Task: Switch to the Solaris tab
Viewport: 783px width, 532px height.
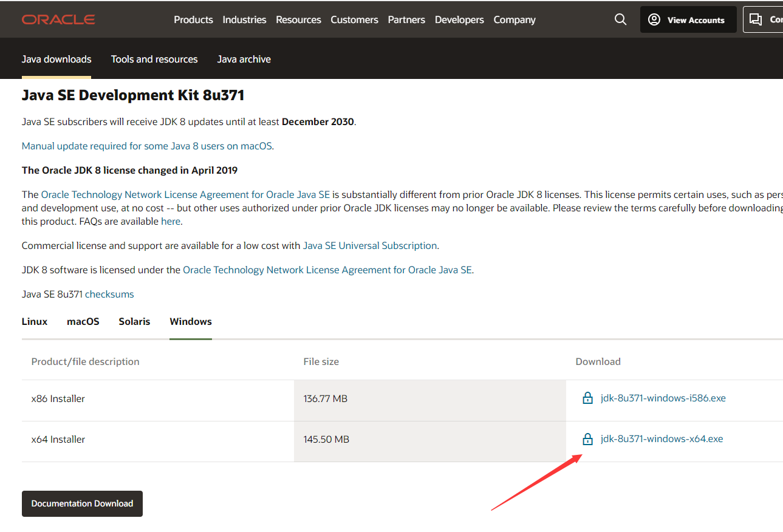Action: [x=134, y=321]
